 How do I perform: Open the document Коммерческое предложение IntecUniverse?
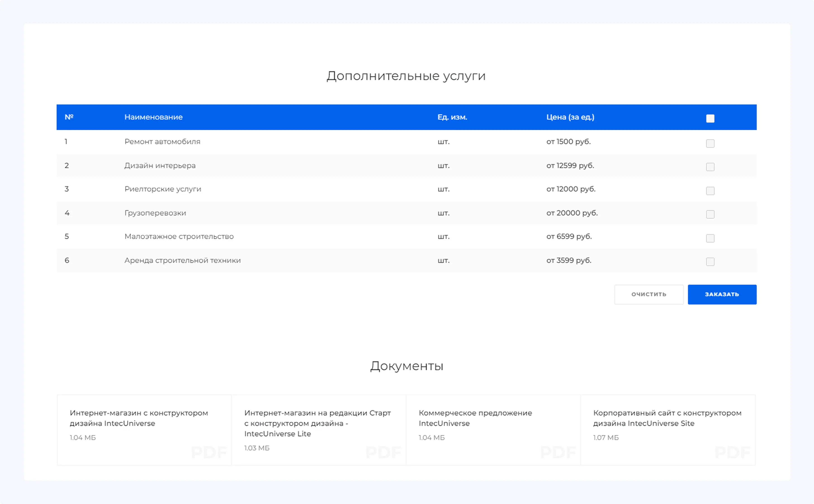click(475, 418)
